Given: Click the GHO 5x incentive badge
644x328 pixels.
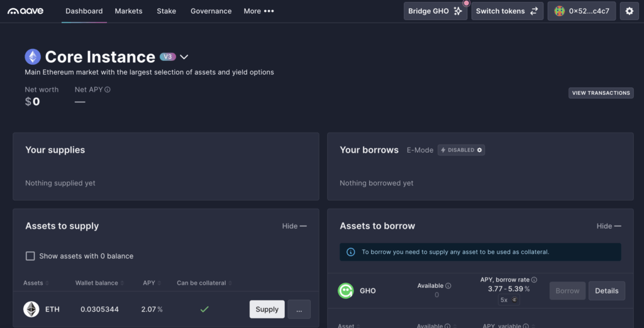Looking at the screenshot, I should pos(509,300).
